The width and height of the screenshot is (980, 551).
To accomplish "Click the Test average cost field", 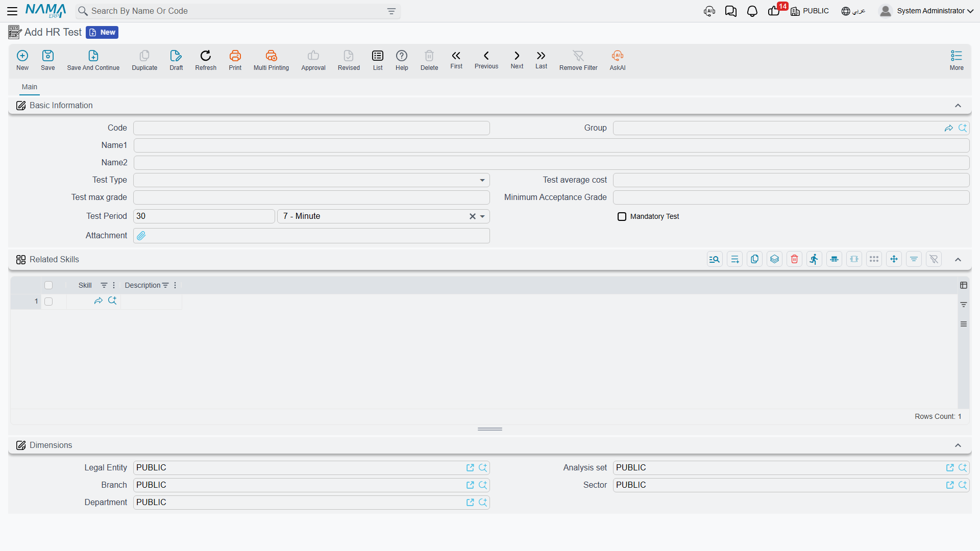I will coord(791,180).
